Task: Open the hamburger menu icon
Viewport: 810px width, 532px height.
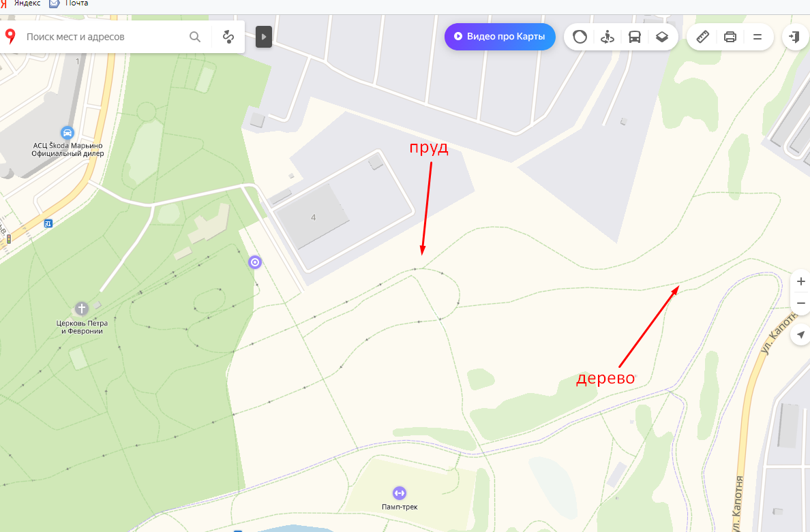Action: coord(757,37)
